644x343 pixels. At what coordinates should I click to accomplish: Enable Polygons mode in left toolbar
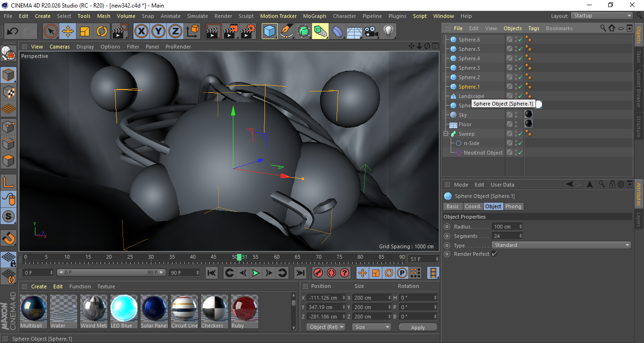coord(8,161)
